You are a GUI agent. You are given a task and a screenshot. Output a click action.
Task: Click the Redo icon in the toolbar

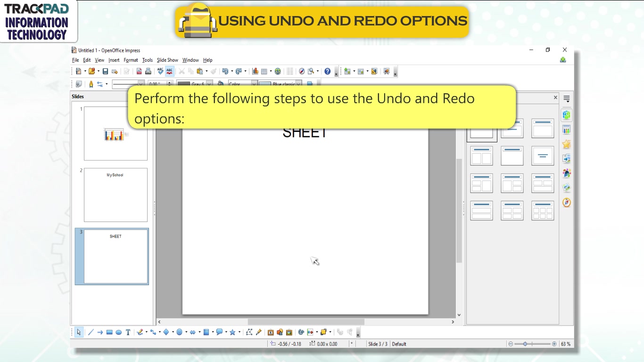239,71
